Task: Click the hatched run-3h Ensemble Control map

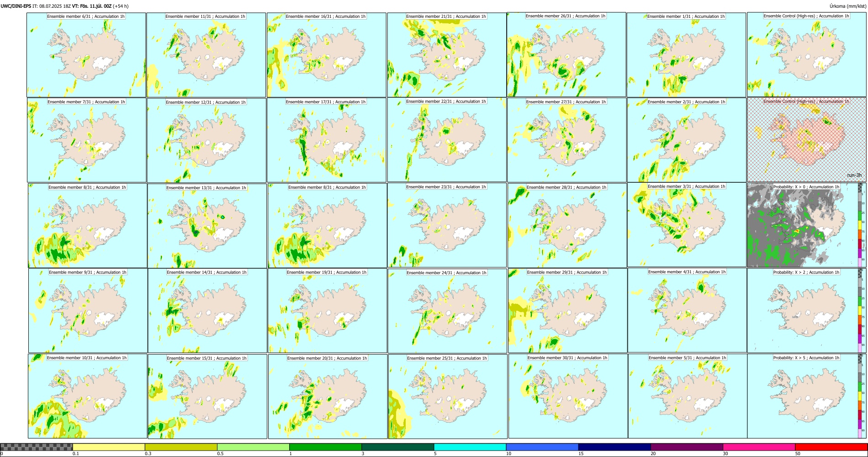Action: (x=807, y=140)
